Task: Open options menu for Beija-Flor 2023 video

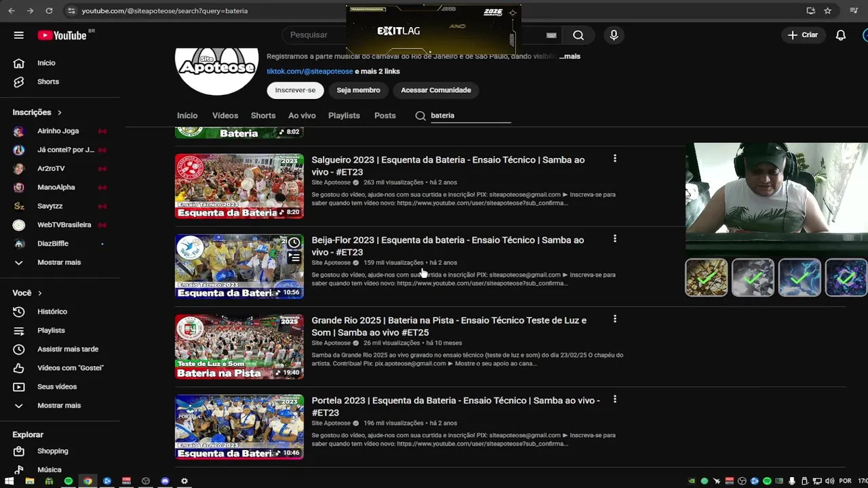Action: pos(615,239)
